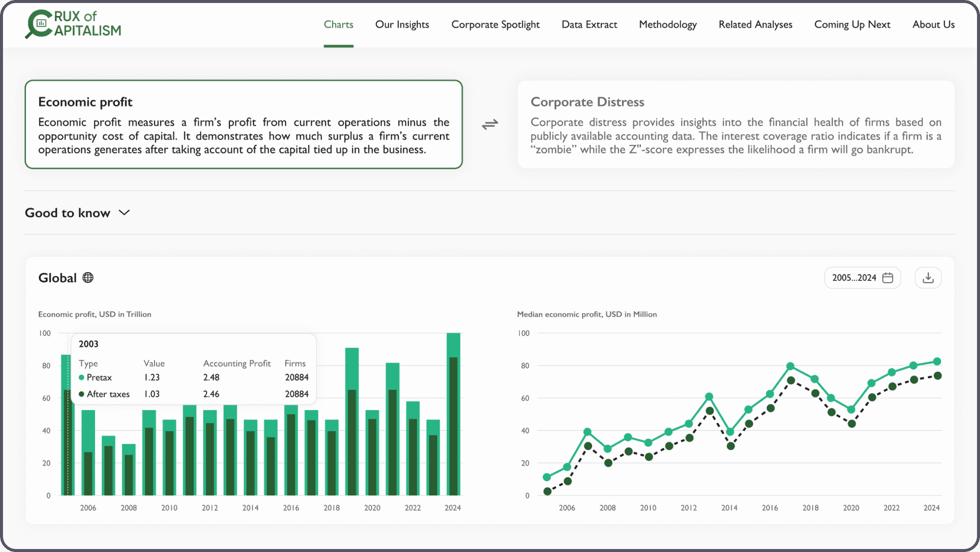Click the Pretax legend dot in the tooltip

tap(82, 377)
